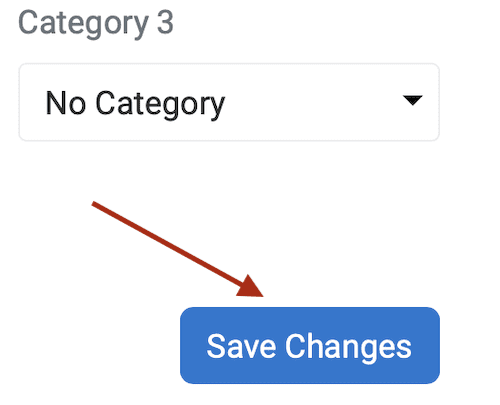Click the tail of the red arrow
Image resolution: width=500 pixels, height=405 pixels.
click(95, 204)
